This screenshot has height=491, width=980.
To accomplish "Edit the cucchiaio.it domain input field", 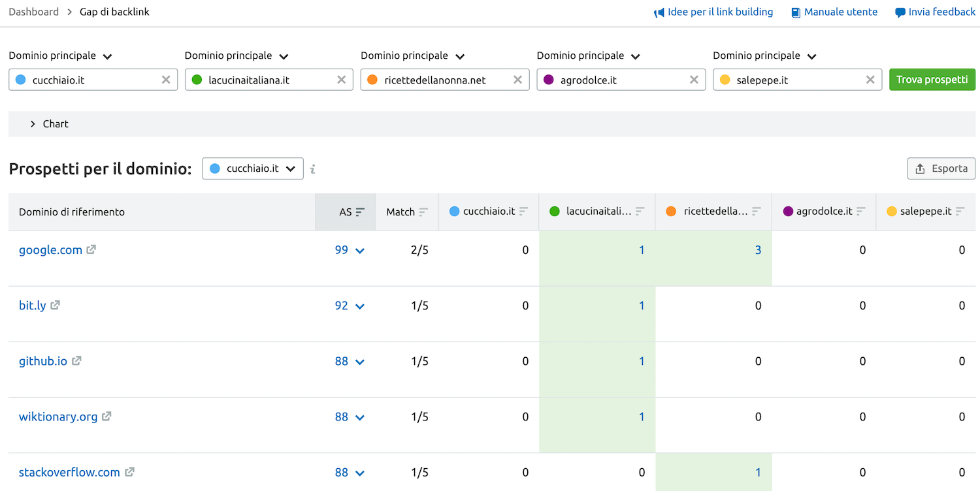I will [x=93, y=80].
